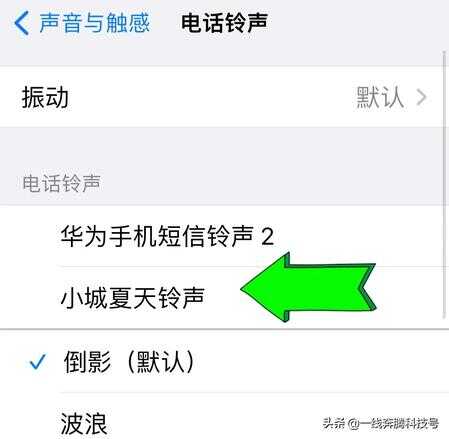Image resolution: width=449 pixels, height=439 pixels.
Task: Tap the blue back chevron icon
Action: 22,23
